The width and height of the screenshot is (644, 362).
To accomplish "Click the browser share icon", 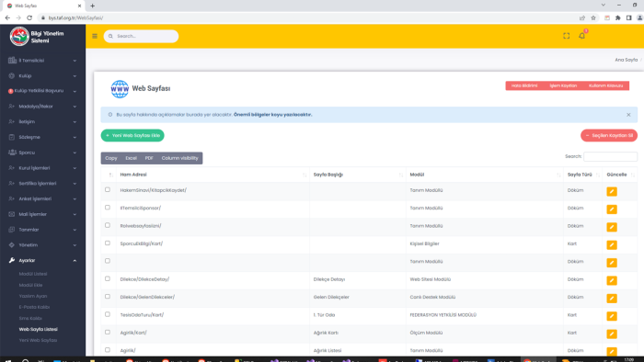I will 582,17.
